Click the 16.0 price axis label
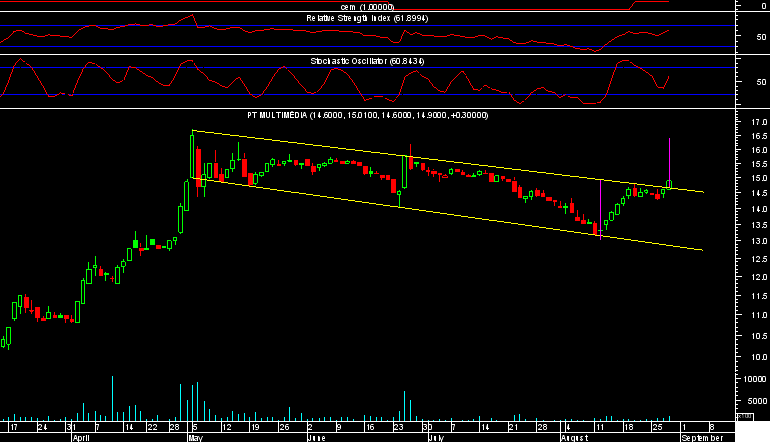This screenshot has height=442, width=770. (759, 150)
